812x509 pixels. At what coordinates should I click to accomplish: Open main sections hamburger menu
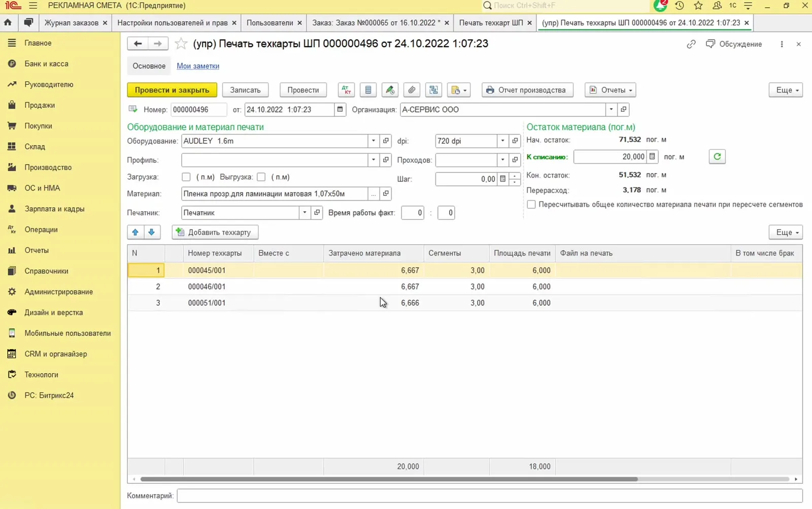pos(33,6)
